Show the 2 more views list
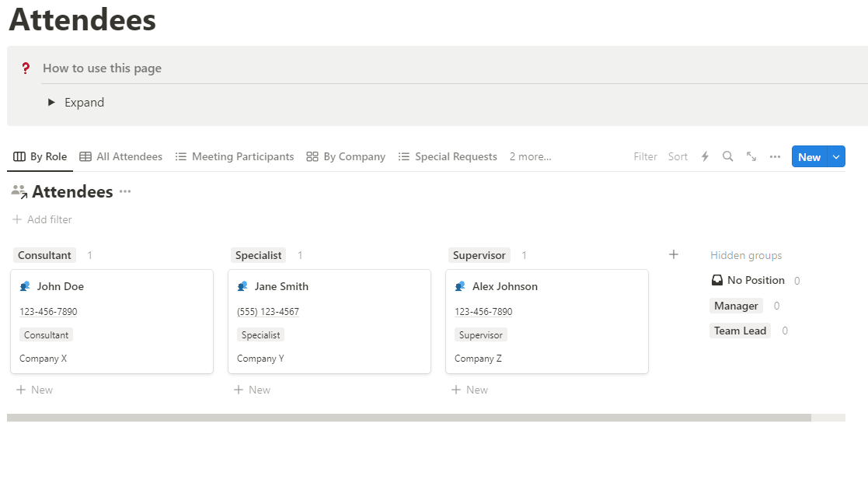Image resolution: width=868 pixels, height=490 pixels. coord(530,156)
